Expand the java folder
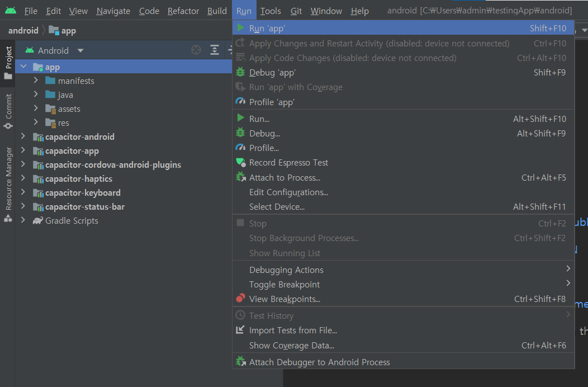 [x=36, y=94]
